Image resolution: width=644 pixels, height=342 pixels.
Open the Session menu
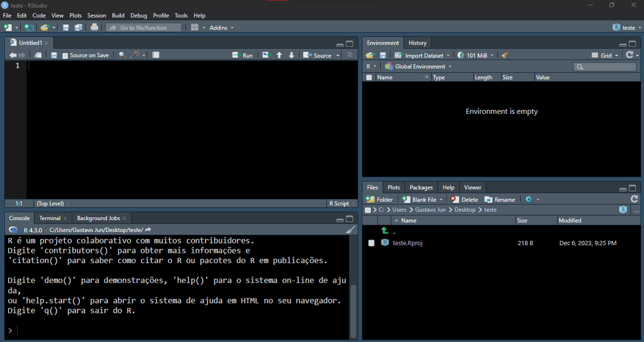tap(97, 15)
